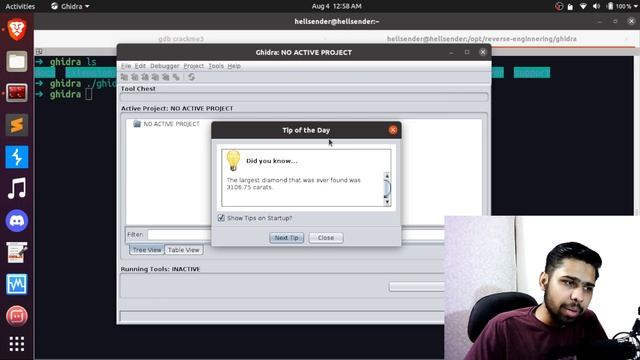The width and height of the screenshot is (640, 360).
Task: Click scroll down arrow in tip text
Action: (x=387, y=202)
